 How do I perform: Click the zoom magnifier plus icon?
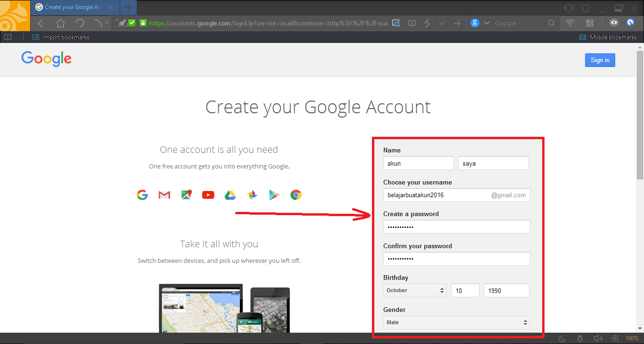tap(615, 338)
